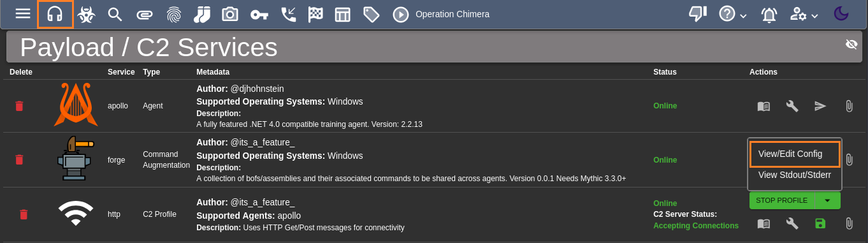Open the fingerprint artifacts page
868x243 pixels.
(x=173, y=14)
